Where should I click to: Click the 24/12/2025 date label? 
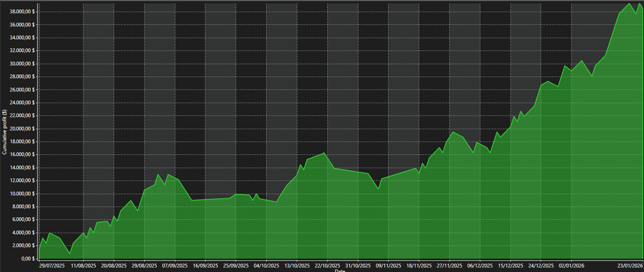541,265
